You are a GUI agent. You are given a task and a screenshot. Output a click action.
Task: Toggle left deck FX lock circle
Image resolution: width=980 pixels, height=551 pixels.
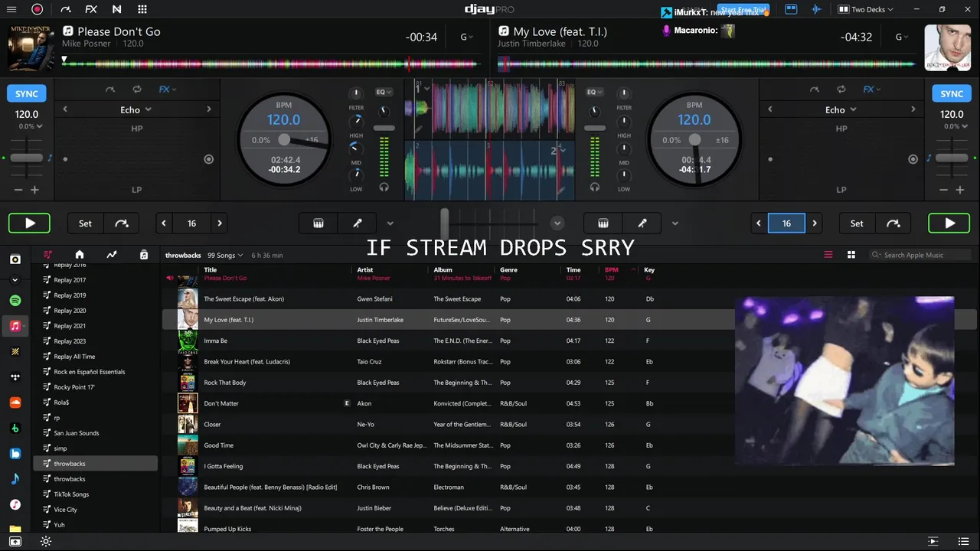(x=208, y=159)
